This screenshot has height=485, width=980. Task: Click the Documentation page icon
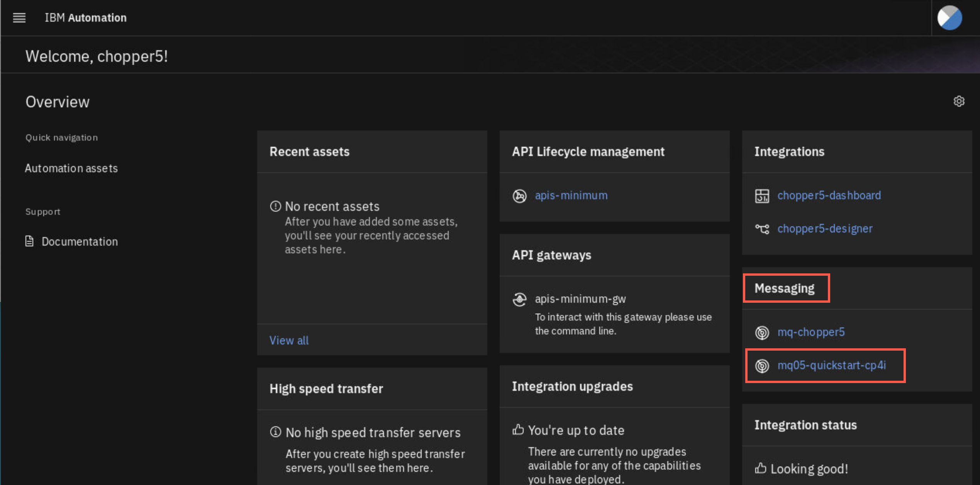[29, 241]
